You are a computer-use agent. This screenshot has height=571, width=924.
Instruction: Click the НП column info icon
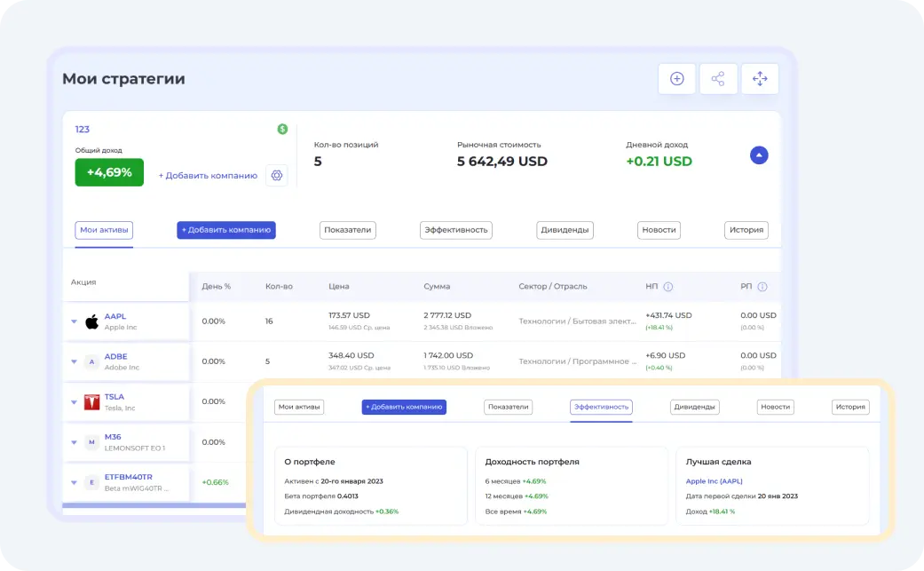[668, 287]
